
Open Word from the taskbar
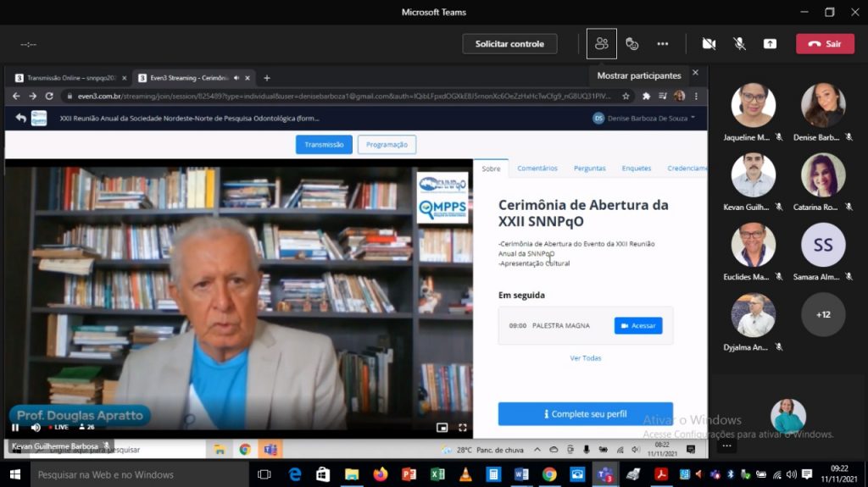[x=521, y=475]
